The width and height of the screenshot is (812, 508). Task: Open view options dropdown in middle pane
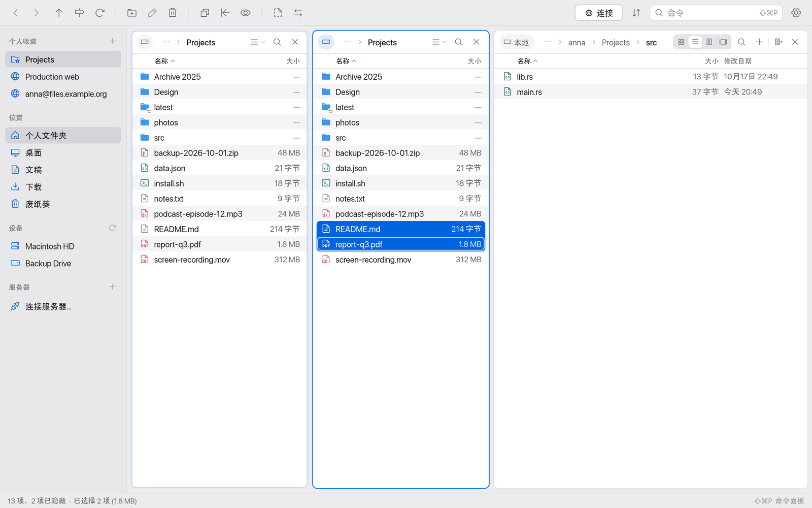(x=439, y=42)
